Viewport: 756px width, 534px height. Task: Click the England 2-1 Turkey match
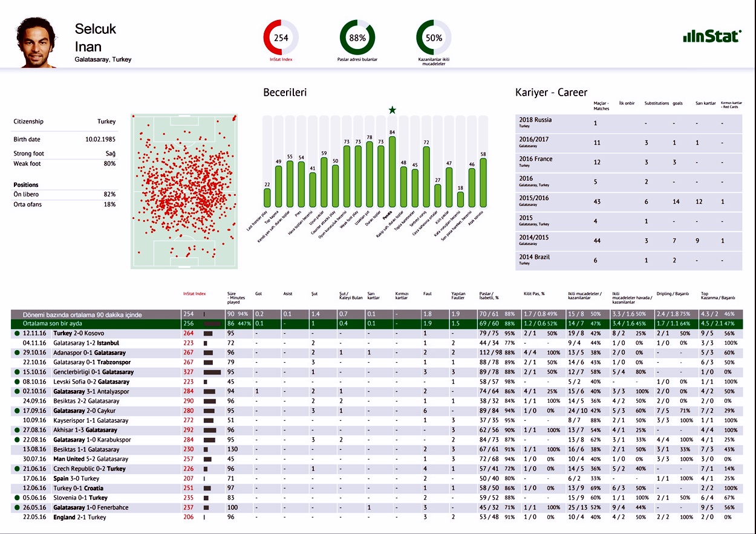click(80, 517)
